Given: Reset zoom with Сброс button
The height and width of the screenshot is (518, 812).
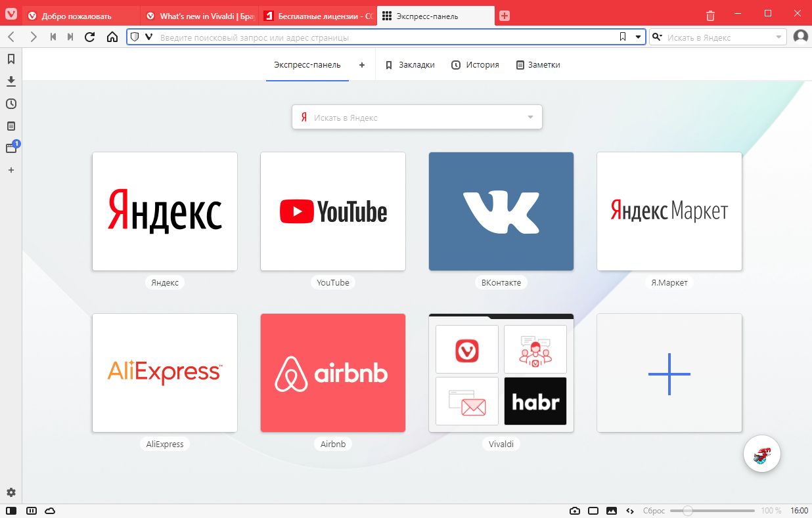Looking at the screenshot, I should [654, 511].
